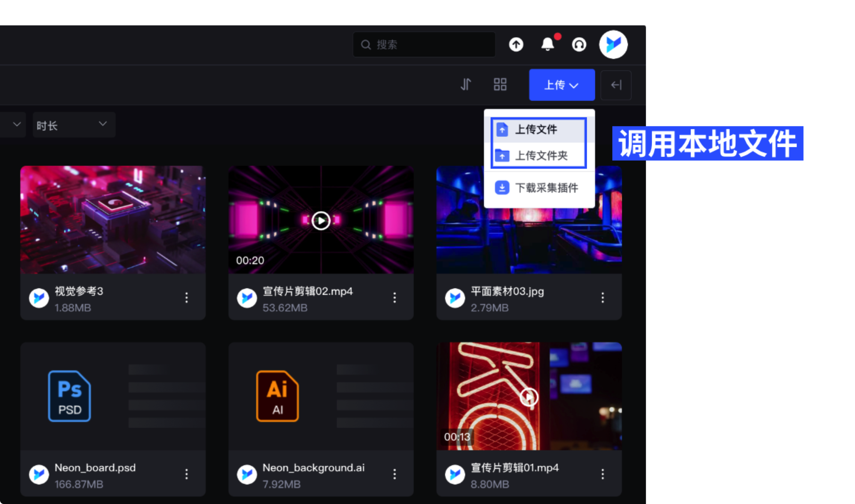The width and height of the screenshot is (855, 504).
Task: Click the 00:20 duration label
Action: pos(250,260)
